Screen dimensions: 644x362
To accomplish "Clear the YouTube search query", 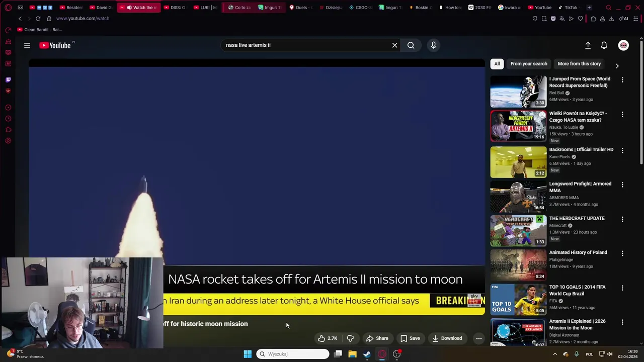I will point(395,45).
